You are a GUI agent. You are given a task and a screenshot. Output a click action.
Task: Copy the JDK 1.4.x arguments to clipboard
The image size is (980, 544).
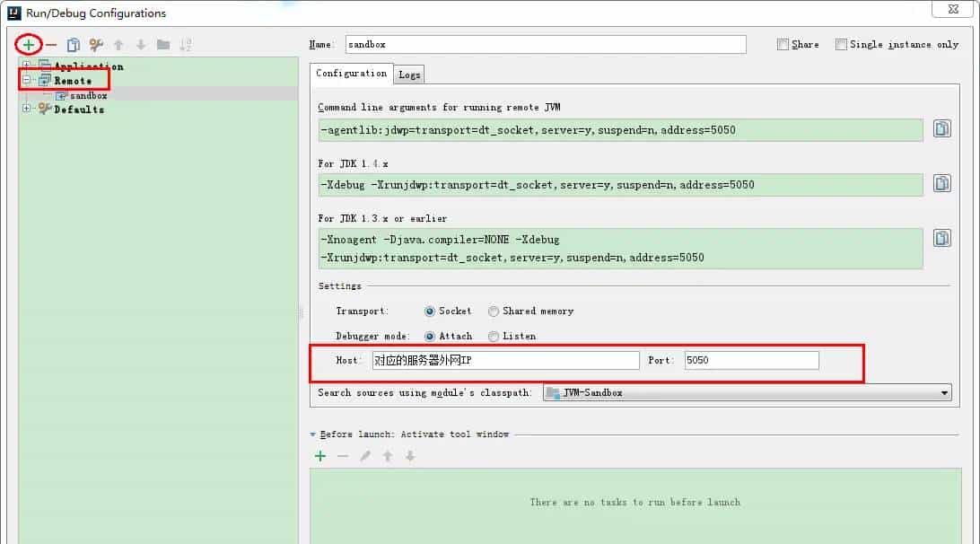[x=941, y=182]
